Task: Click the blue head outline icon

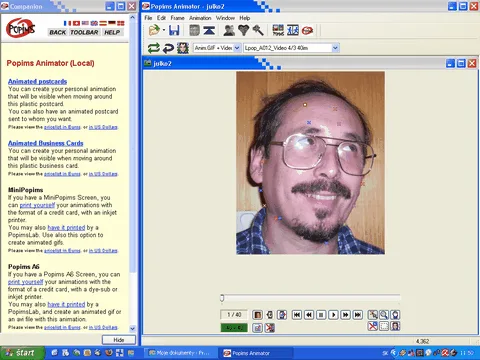Action: coord(395,315)
